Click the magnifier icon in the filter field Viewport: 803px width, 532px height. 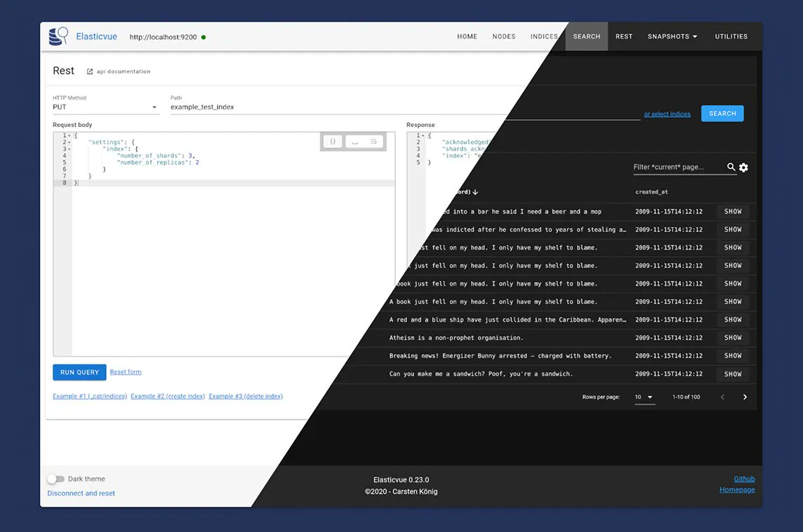coord(731,167)
